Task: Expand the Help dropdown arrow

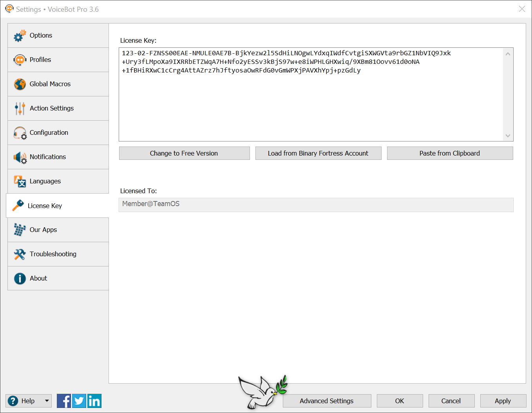Action: click(47, 401)
